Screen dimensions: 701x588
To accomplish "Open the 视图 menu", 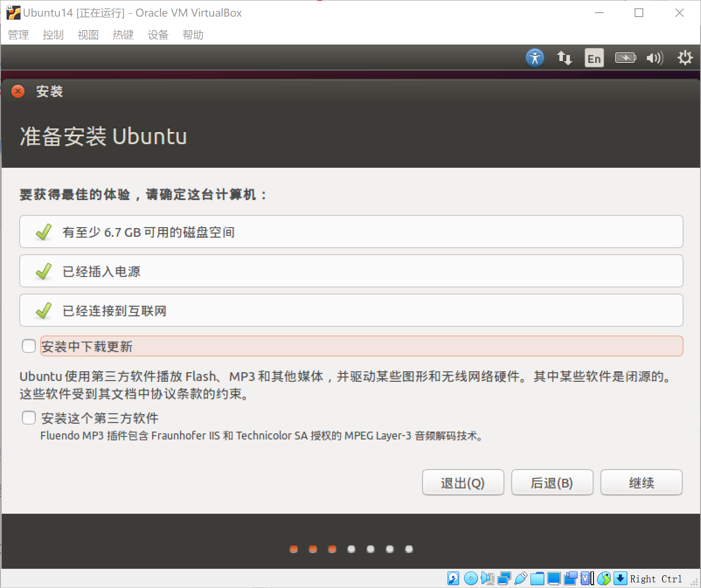I will (x=88, y=35).
